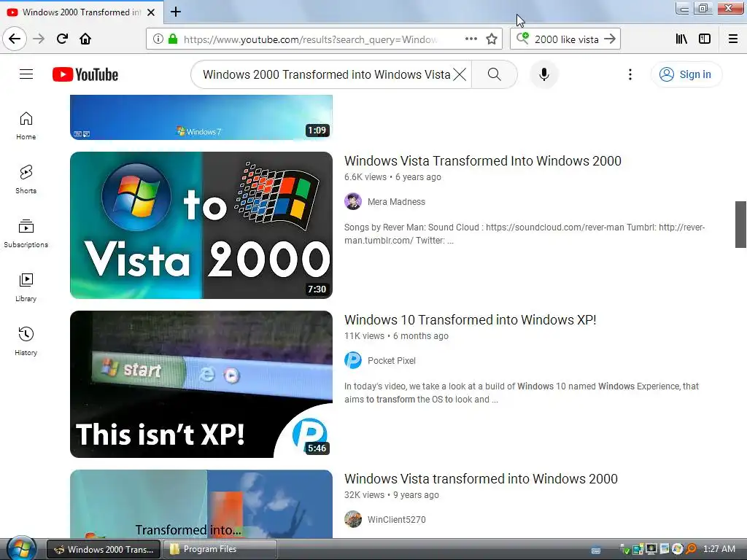Go to the YouTube logo home
The image size is (747, 560).
pos(85,74)
